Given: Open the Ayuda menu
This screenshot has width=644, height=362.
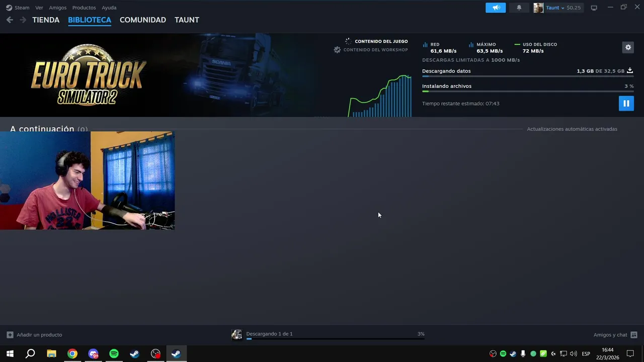Looking at the screenshot, I should pos(109,8).
